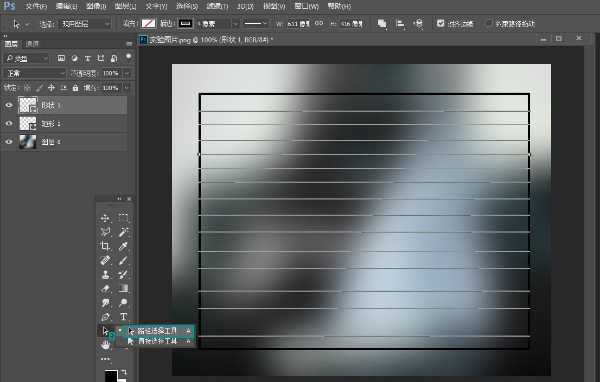
Task: Select the Crop tool
Action: point(105,246)
